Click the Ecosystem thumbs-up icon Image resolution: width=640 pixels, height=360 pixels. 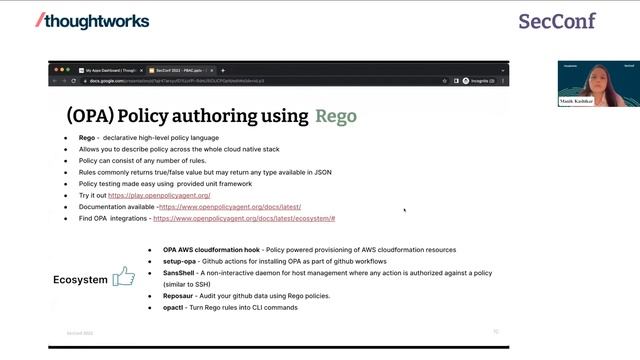coord(124,276)
